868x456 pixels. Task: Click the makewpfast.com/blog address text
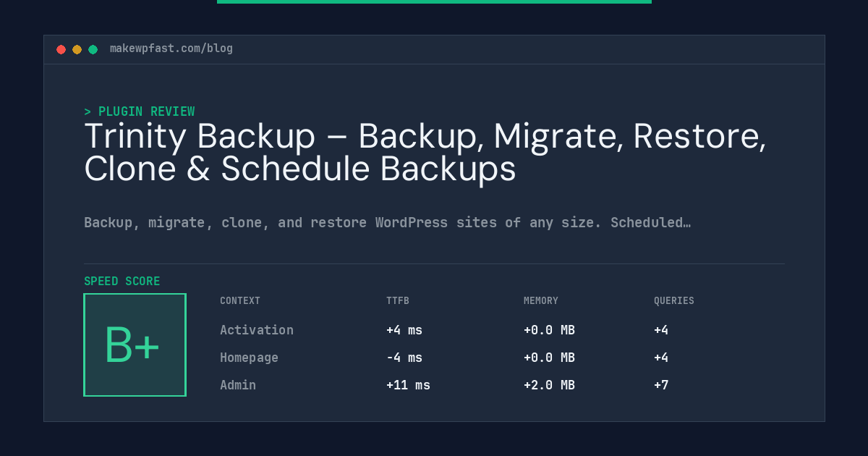click(171, 48)
